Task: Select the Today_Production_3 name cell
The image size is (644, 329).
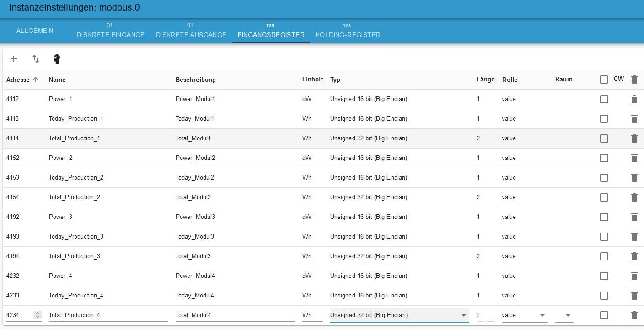Action: coord(76,237)
